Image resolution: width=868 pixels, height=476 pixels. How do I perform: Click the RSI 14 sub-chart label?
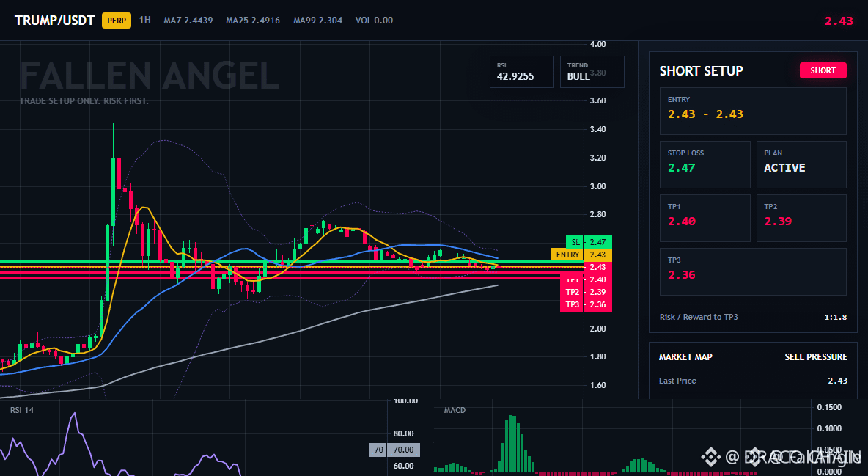pyautogui.click(x=21, y=410)
